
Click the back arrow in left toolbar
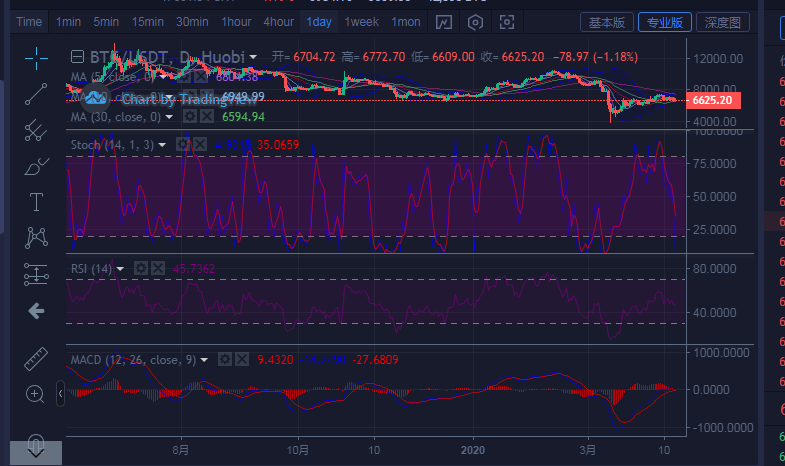[36, 311]
